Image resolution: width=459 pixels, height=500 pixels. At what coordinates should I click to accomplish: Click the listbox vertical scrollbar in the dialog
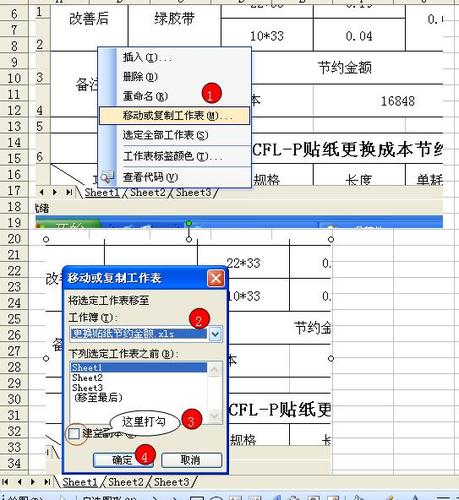click(214, 392)
